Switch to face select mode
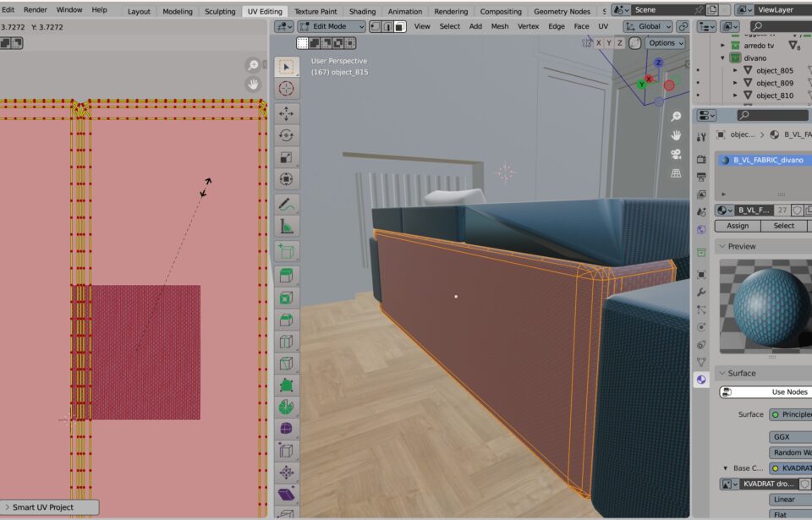Image resolution: width=812 pixels, height=520 pixels. [400, 26]
